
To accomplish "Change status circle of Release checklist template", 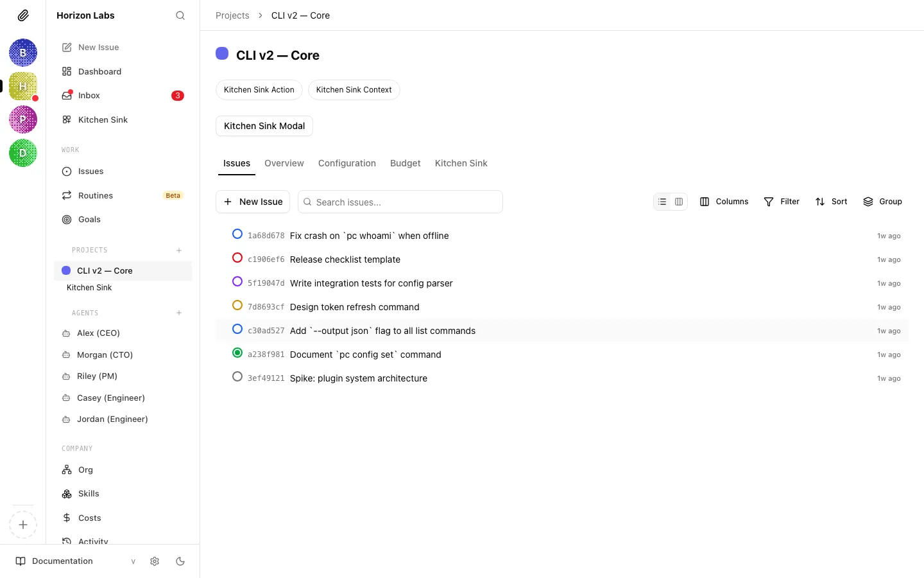I will point(237,258).
